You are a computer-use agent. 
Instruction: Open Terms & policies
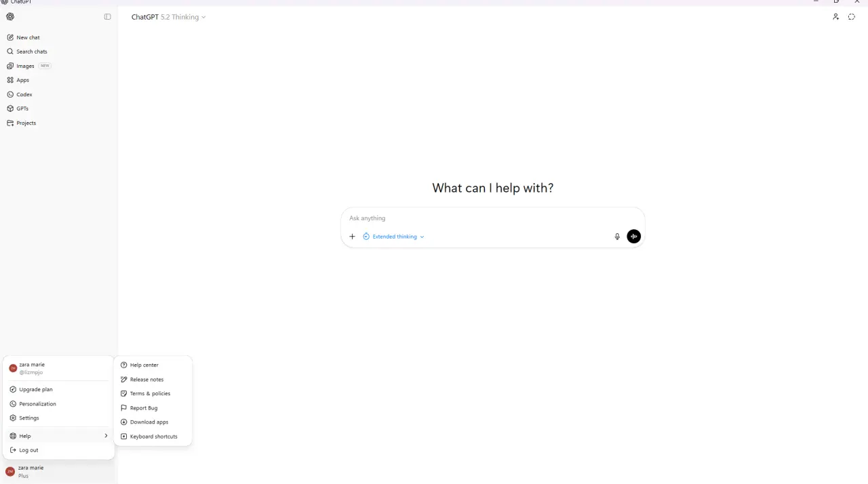(x=153, y=394)
